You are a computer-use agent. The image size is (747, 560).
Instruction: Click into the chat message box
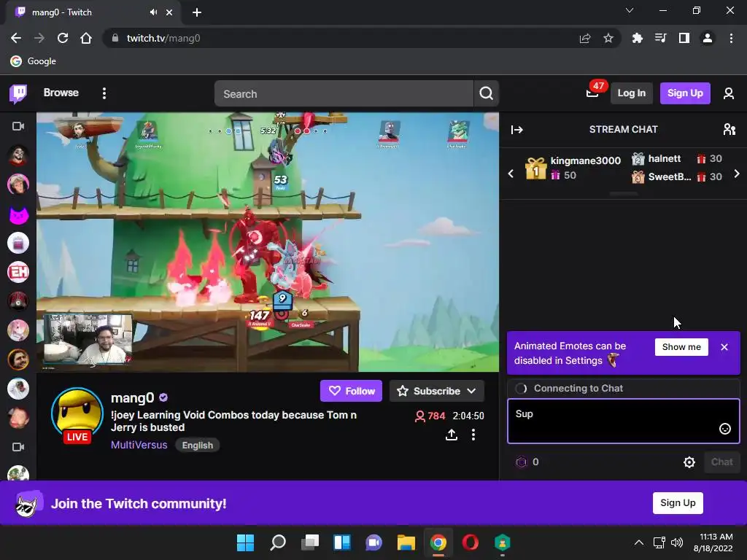(x=623, y=421)
